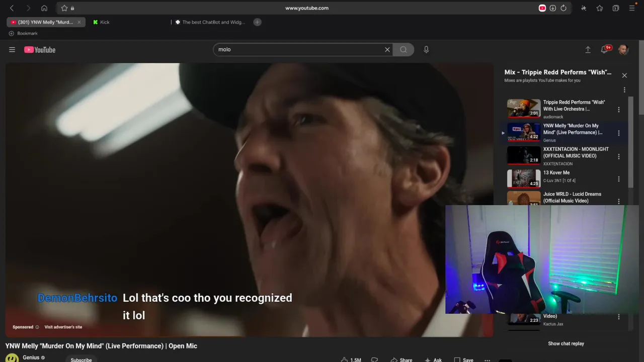The height and width of the screenshot is (362, 644).
Task: Open the browser downloads icon
Action: pyautogui.click(x=552, y=8)
